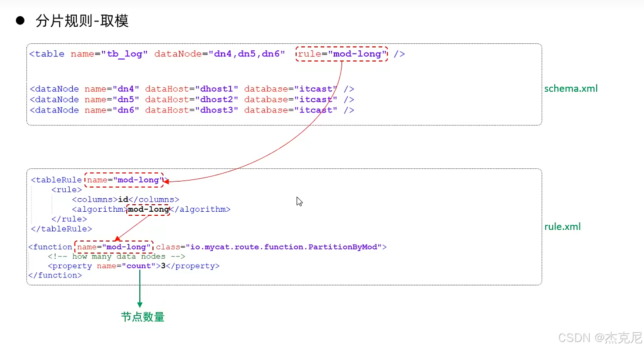Click the dataNode name "dn4" in its row
The height and width of the screenshot is (349, 644).
coord(126,89)
